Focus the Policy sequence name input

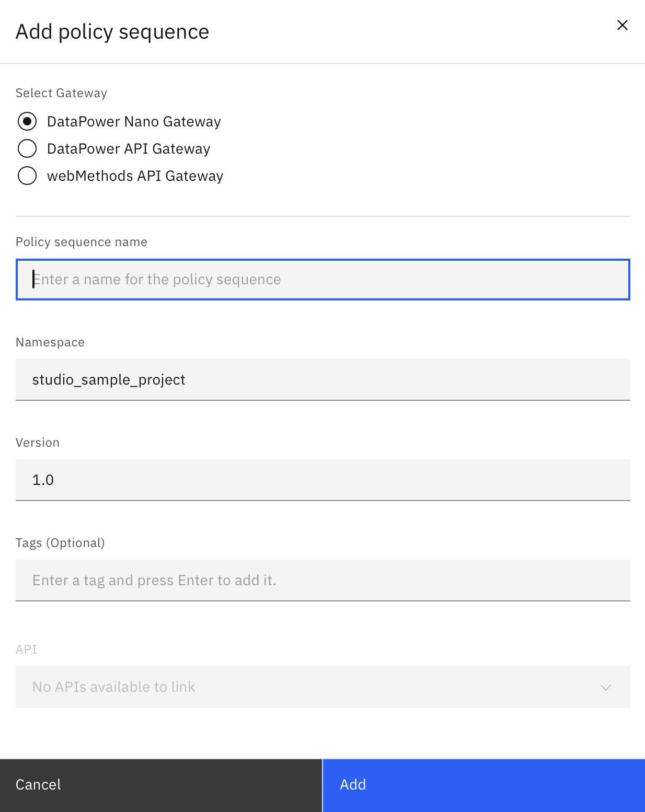point(322,280)
